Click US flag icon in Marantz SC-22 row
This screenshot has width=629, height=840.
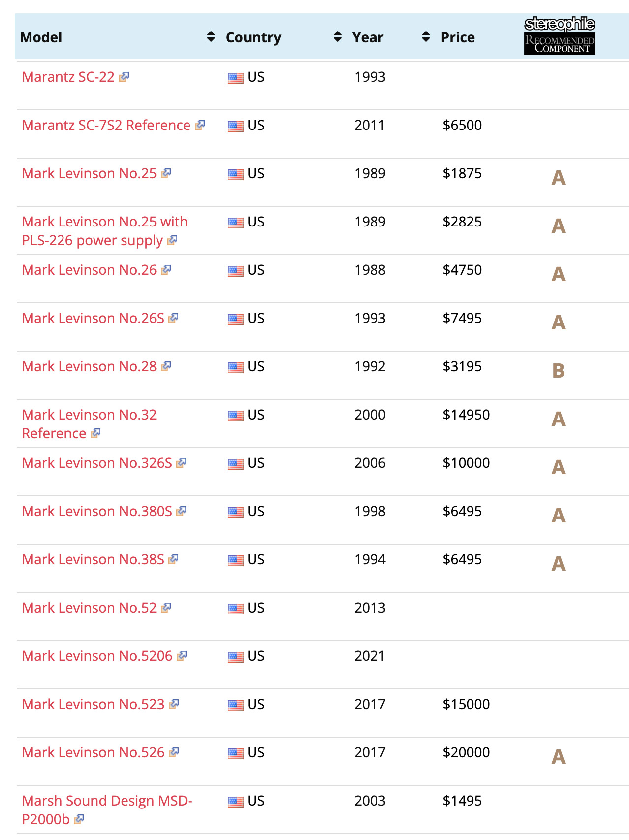click(235, 78)
